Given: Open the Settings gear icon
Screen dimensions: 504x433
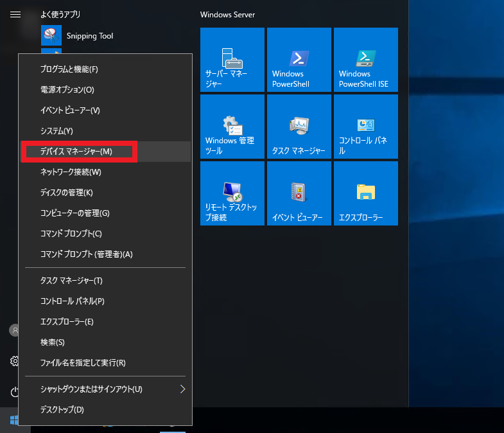Looking at the screenshot, I should 14,361.
